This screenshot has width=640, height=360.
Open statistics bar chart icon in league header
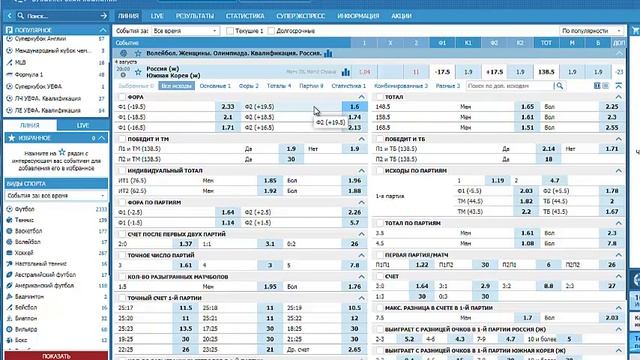328,53
